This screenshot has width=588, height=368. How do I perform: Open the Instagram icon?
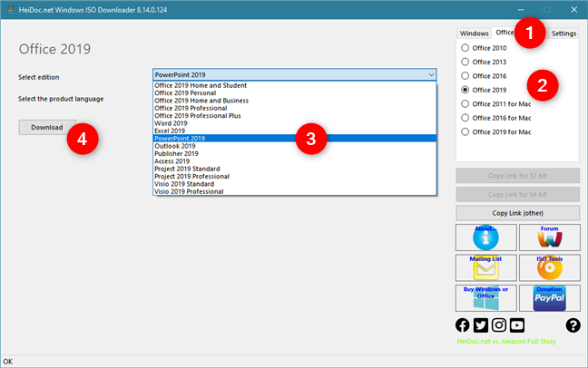coord(499,325)
